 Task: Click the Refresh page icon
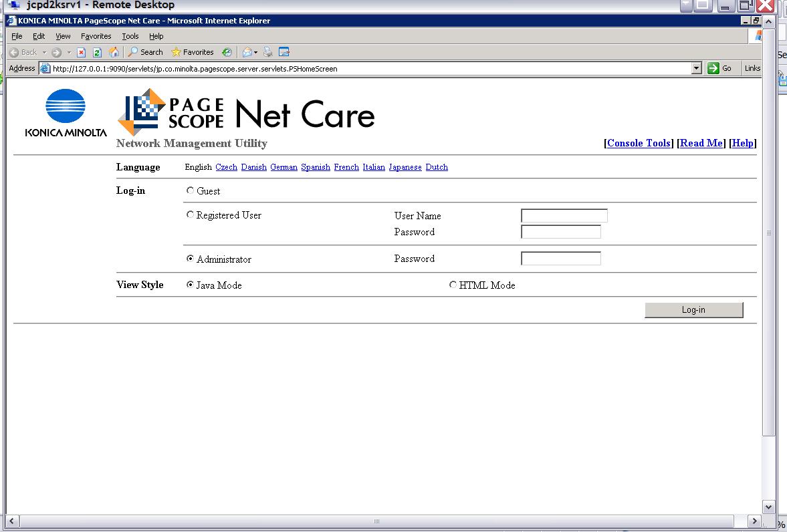tap(98, 52)
